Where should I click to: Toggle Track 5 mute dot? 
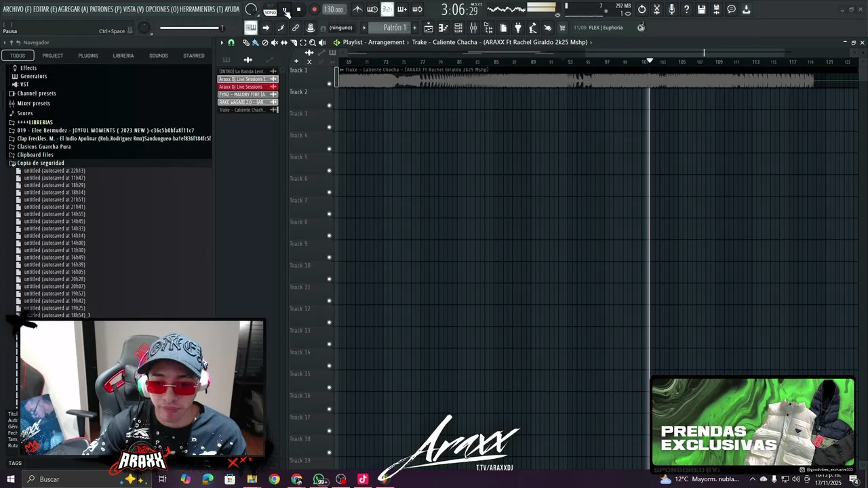330,170
